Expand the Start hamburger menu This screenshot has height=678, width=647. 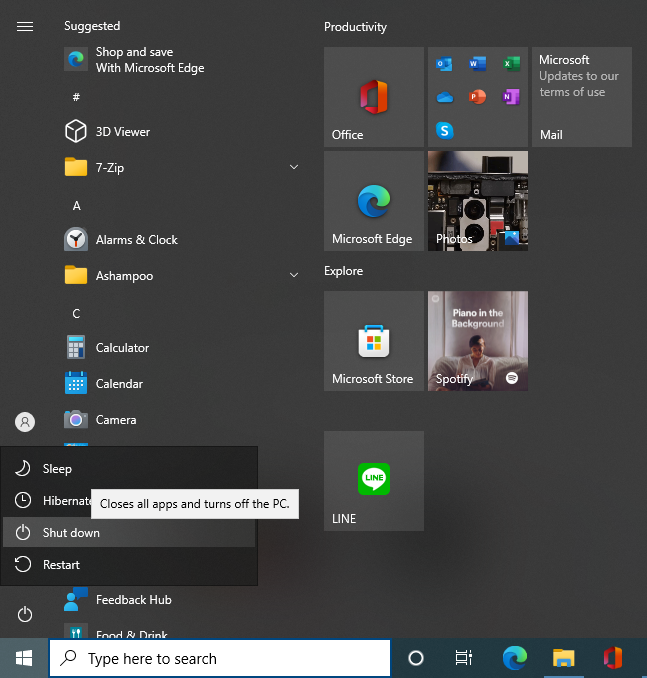coord(25,26)
